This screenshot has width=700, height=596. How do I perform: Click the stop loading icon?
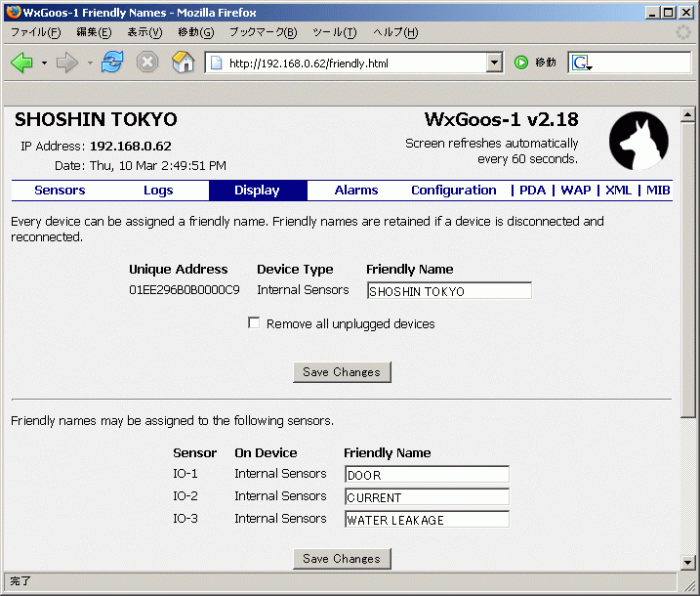click(x=147, y=63)
